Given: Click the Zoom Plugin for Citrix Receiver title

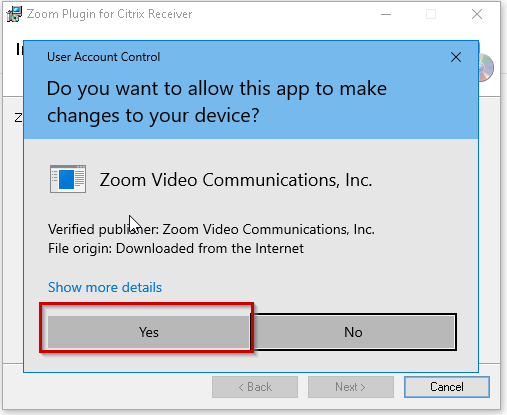Looking at the screenshot, I should pyautogui.click(x=109, y=14).
